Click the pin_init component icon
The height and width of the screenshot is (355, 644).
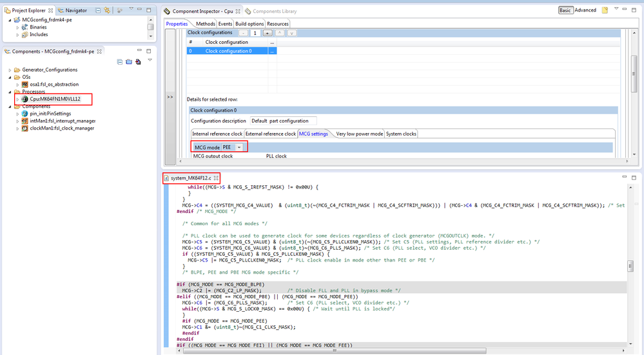point(24,114)
